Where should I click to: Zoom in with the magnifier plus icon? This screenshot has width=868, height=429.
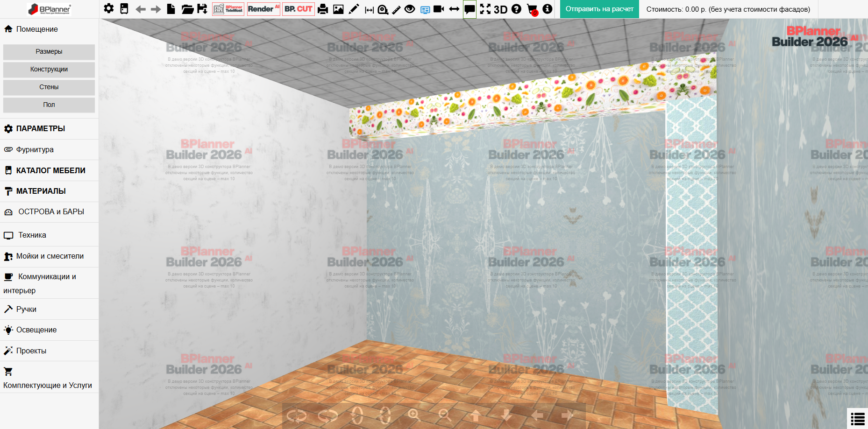pos(414,415)
